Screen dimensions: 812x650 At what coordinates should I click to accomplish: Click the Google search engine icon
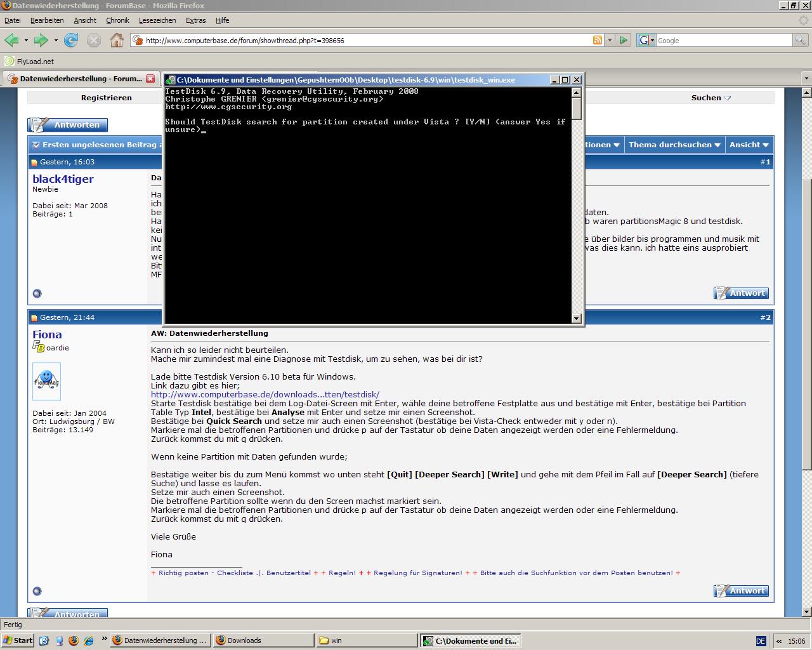click(644, 40)
